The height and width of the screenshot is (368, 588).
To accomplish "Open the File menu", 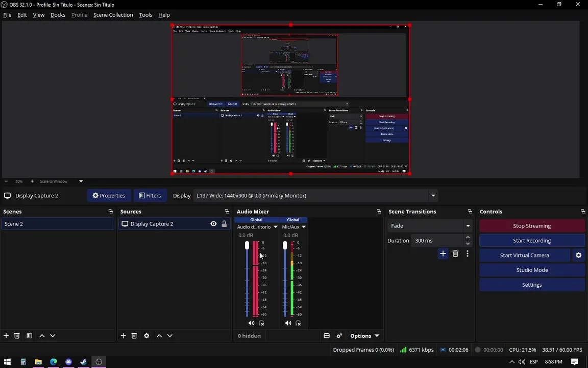I will click(7, 15).
